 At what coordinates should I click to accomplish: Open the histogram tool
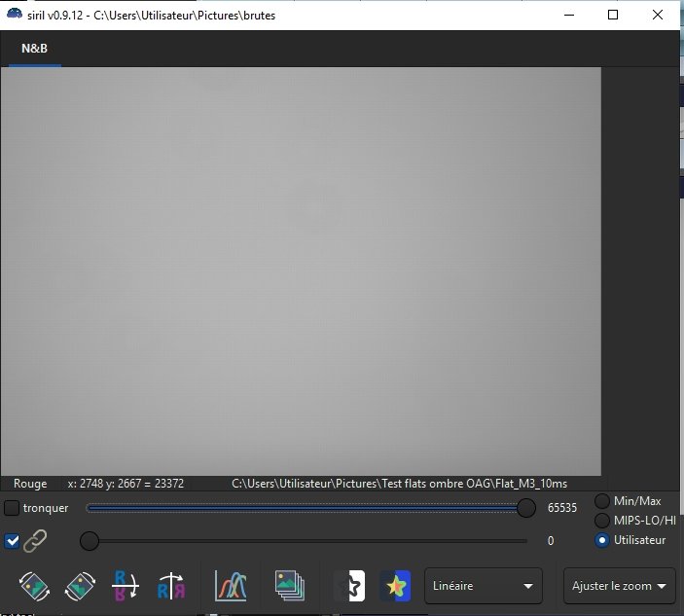(231, 586)
